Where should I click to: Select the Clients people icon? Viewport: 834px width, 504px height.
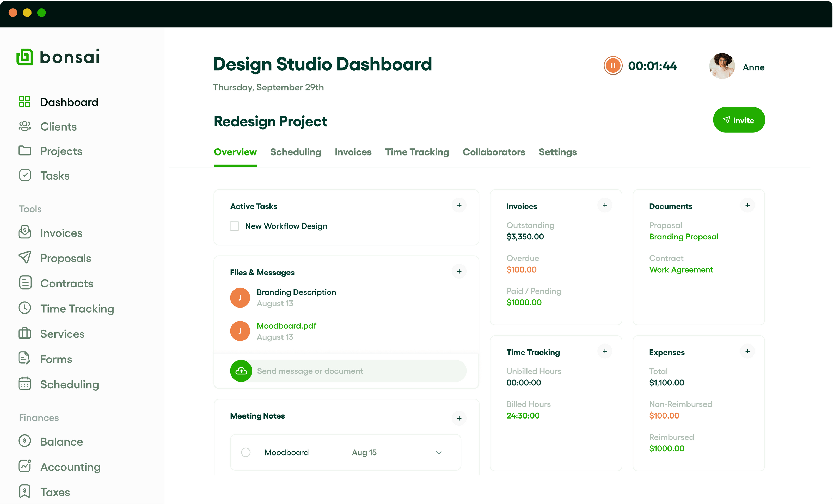pyautogui.click(x=25, y=126)
